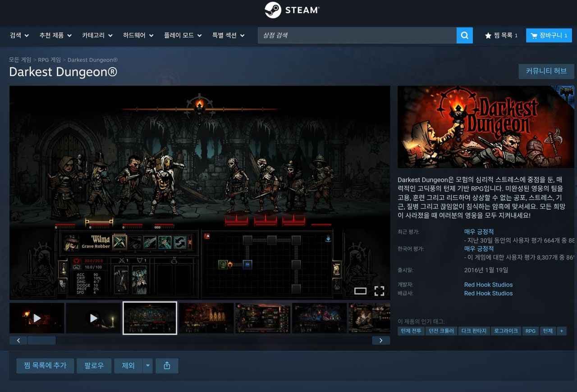Click Darkest Dungeon® in the breadcrumb
577x392 pixels.
pyautogui.click(x=92, y=60)
